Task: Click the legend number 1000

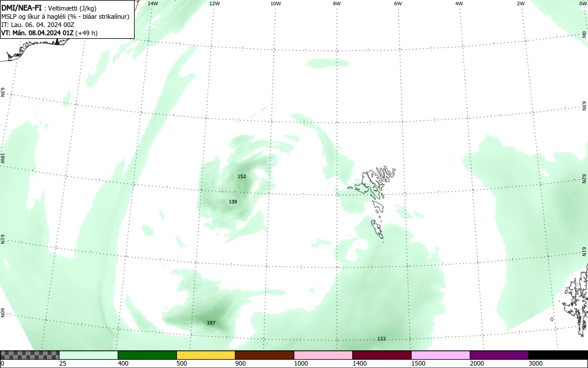Action: (x=300, y=363)
